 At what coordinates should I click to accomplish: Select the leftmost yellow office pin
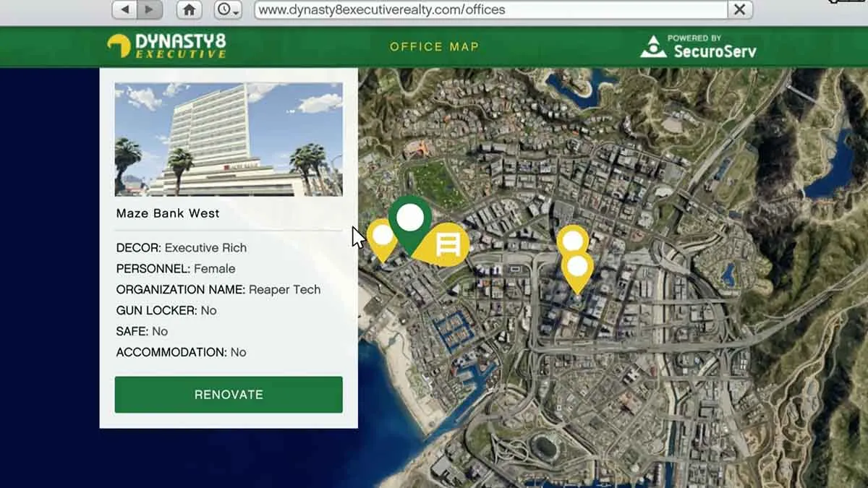(383, 237)
